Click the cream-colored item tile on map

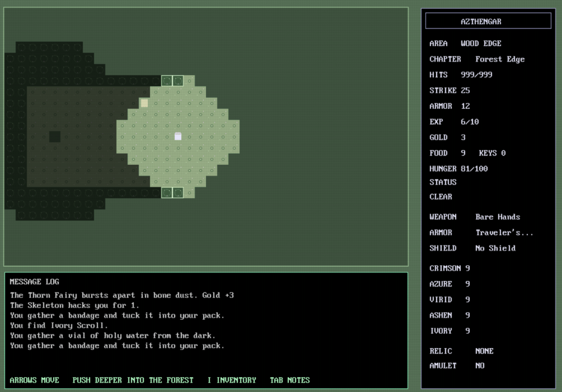coord(144,103)
